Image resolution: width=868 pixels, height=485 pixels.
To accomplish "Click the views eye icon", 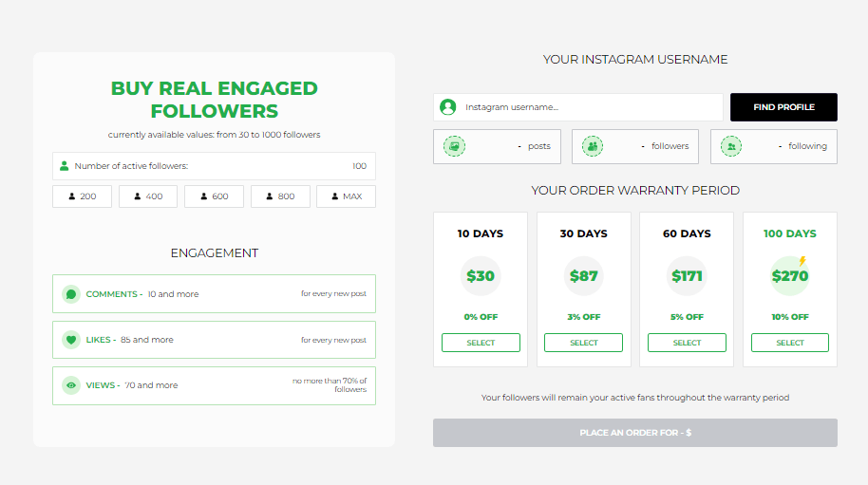I will pos(71,385).
